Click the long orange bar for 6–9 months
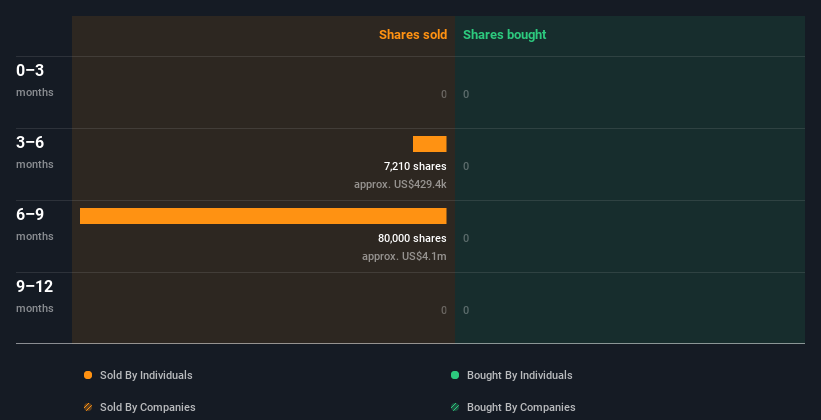Screen dimensions: 821x420 click(263, 216)
